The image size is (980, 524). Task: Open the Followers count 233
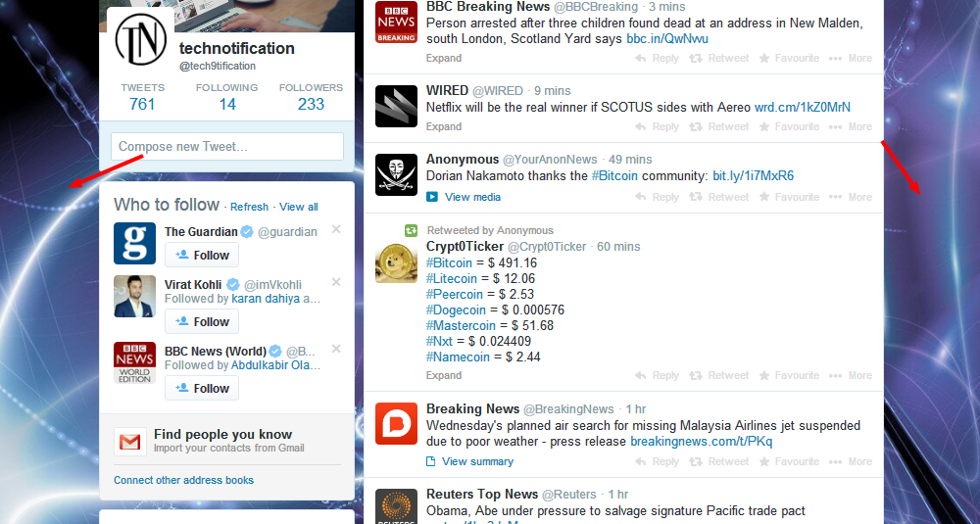click(312, 97)
